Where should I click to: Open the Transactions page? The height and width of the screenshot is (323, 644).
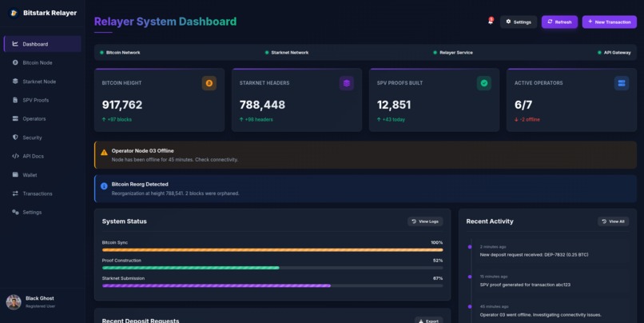[42, 193]
